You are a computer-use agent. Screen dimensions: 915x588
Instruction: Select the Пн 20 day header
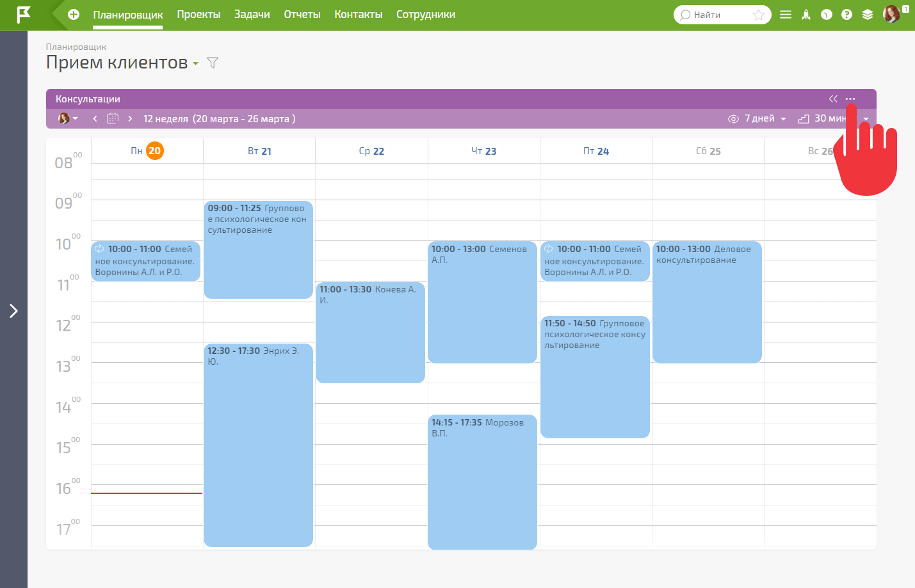coord(147,151)
